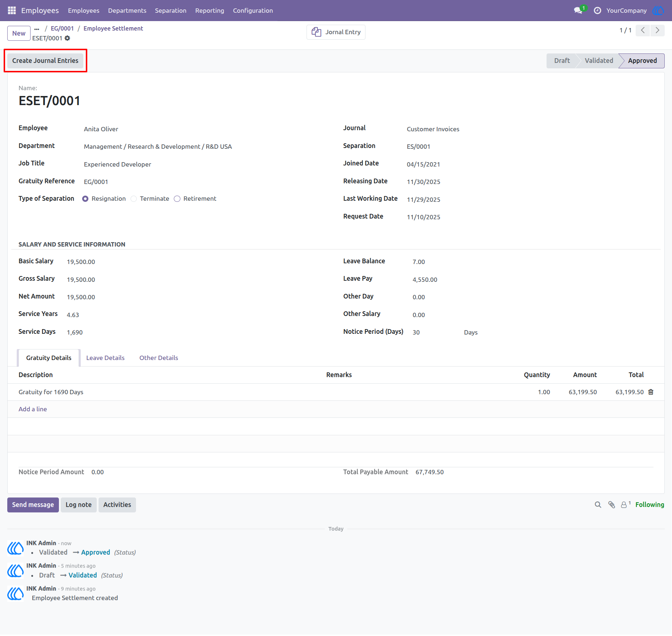Open the Jornal Entry smart button
This screenshot has width=672, height=636.
pyautogui.click(x=336, y=32)
